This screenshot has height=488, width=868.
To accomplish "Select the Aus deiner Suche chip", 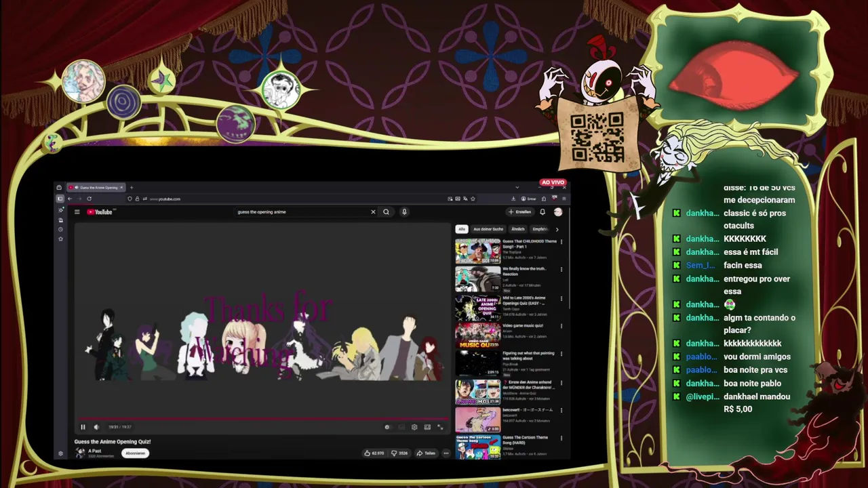I will [488, 229].
